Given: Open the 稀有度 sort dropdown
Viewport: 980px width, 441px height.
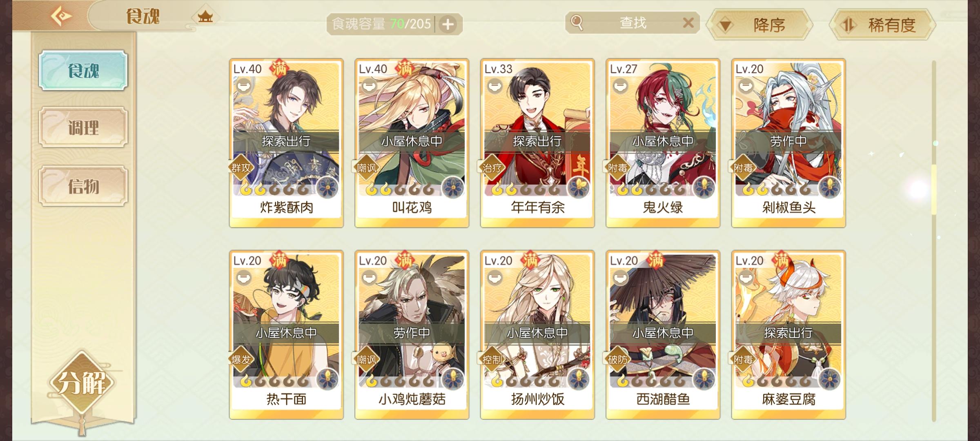Looking at the screenshot, I should point(882,25).
